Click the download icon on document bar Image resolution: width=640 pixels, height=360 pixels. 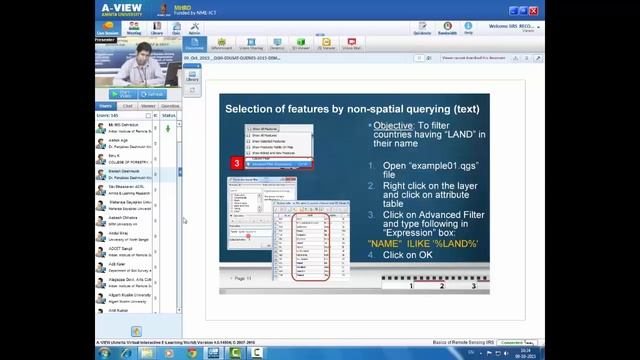tap(516, 58)
